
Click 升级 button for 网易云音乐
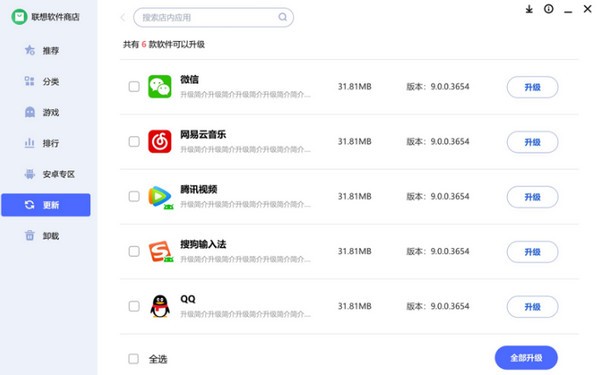pos(532,142)
